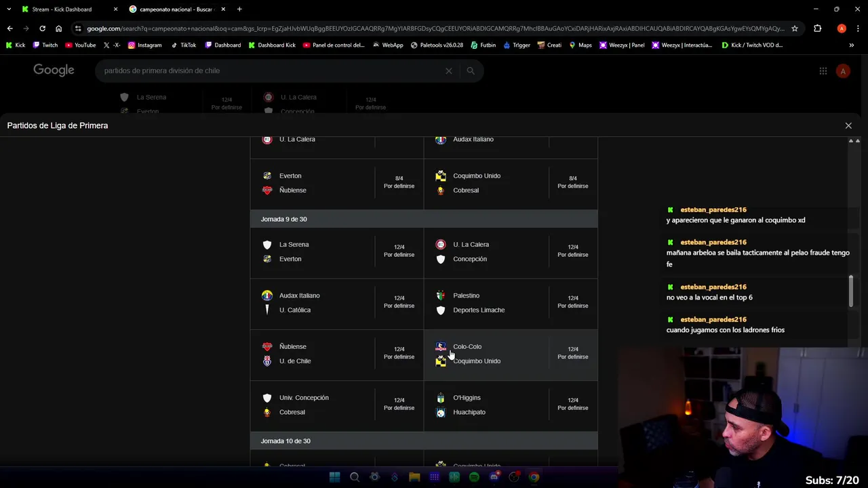Open Chrome from the taskbar
The image size is (868, 488).
click(x=534, y=477)
